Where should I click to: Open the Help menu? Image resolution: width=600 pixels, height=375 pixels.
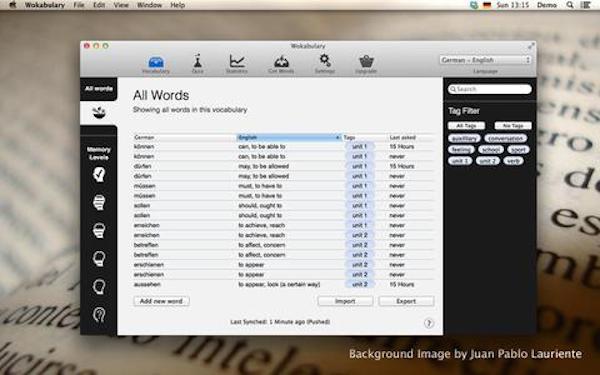tap(178, 5)
